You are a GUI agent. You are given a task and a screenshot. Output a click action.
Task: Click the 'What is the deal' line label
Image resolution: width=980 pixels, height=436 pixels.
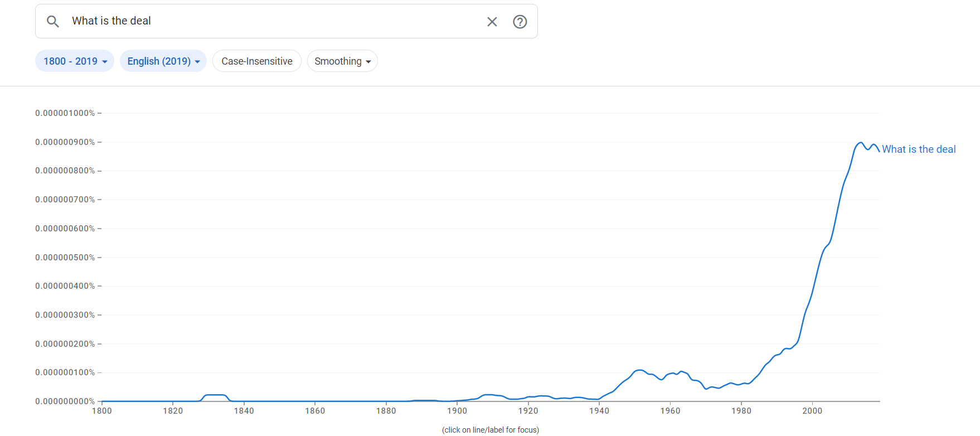(x=918, y=149)
